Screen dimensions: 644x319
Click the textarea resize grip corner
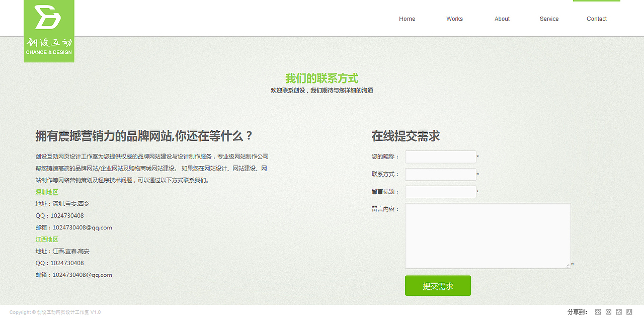pos(568,266)
